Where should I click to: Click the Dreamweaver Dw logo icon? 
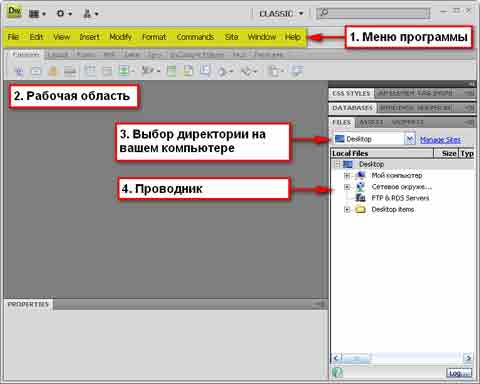(x=14, y=12)
